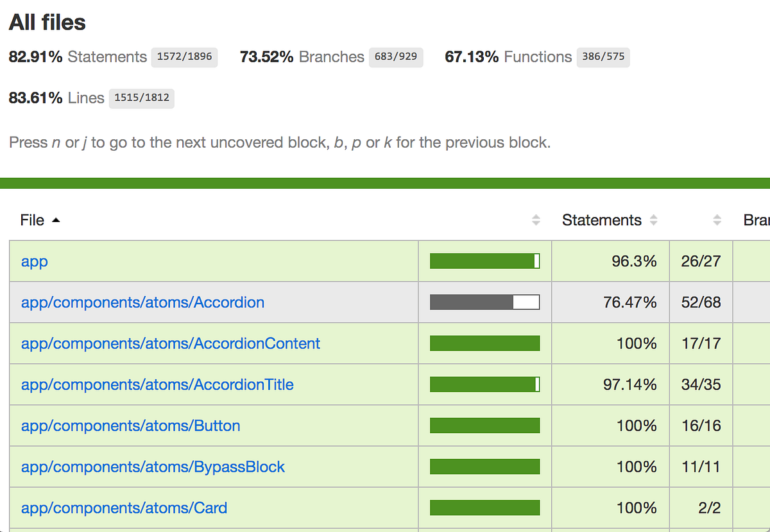Click sort arrows beside Statements header

653,220
